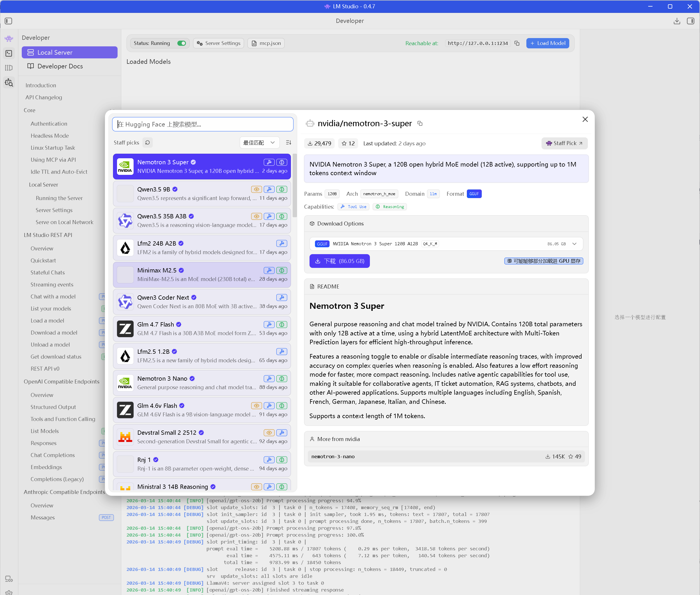Click the Developer terminal sidebar icon
This screenshot has width=700, height=595.
[x=9, y=53]
